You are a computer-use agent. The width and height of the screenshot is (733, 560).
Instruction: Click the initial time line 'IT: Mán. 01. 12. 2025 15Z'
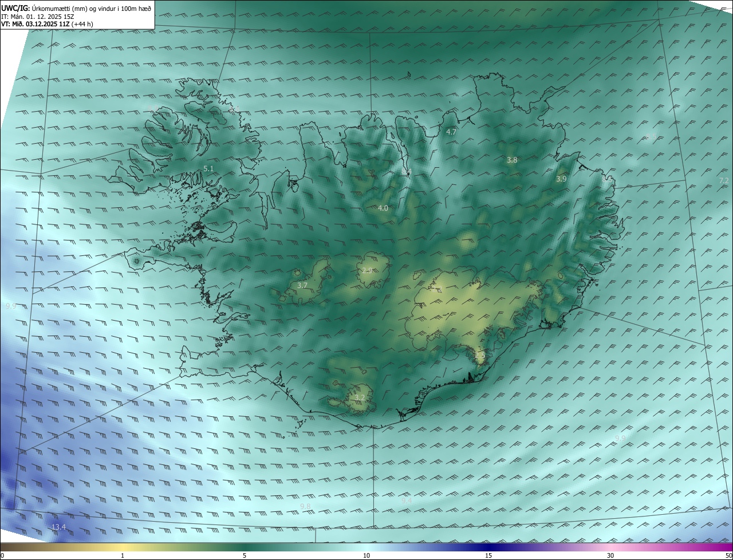39,16
